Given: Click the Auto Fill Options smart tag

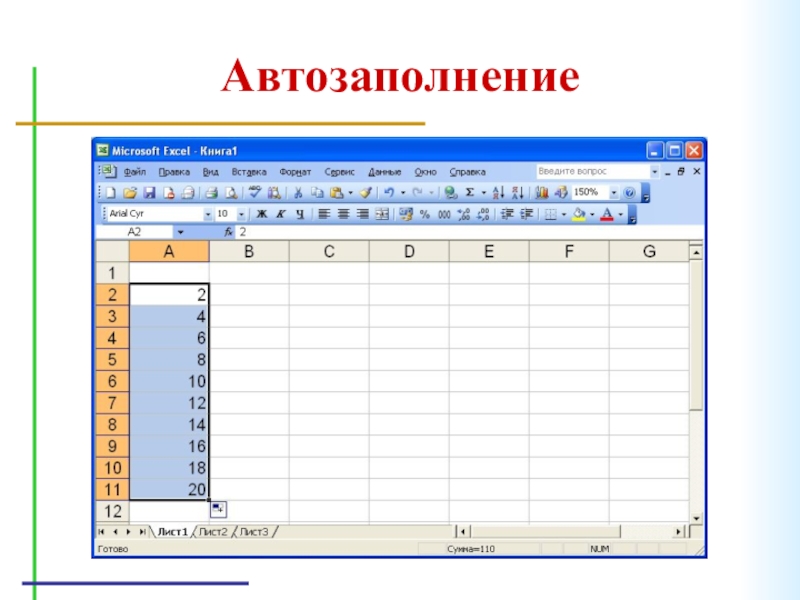Looking at the screenshot, I should click(x=218, y=509).
